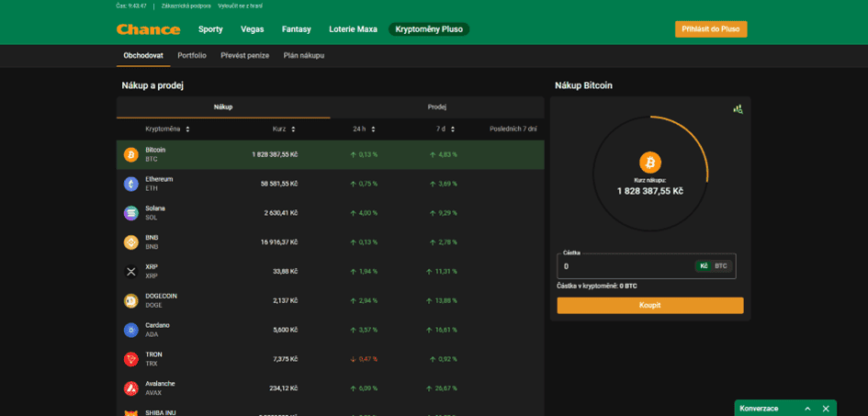This screenshot has width=868, height=416.
Task: Click the Ethereum coin icon
Action: point(131,184)
